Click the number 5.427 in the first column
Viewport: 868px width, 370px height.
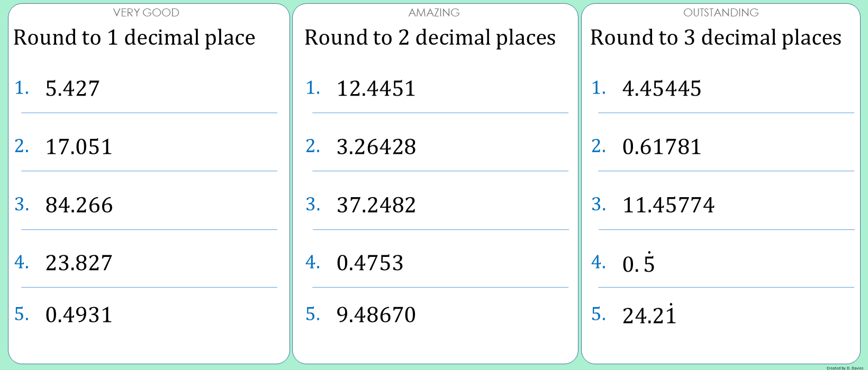pyautogui.click(x=73, y=89)
